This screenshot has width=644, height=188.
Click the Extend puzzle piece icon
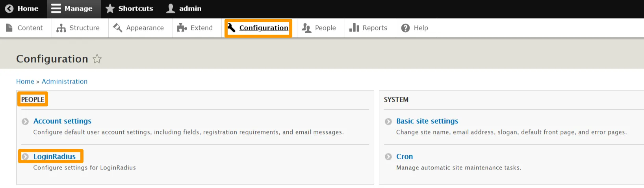point(182,28)
